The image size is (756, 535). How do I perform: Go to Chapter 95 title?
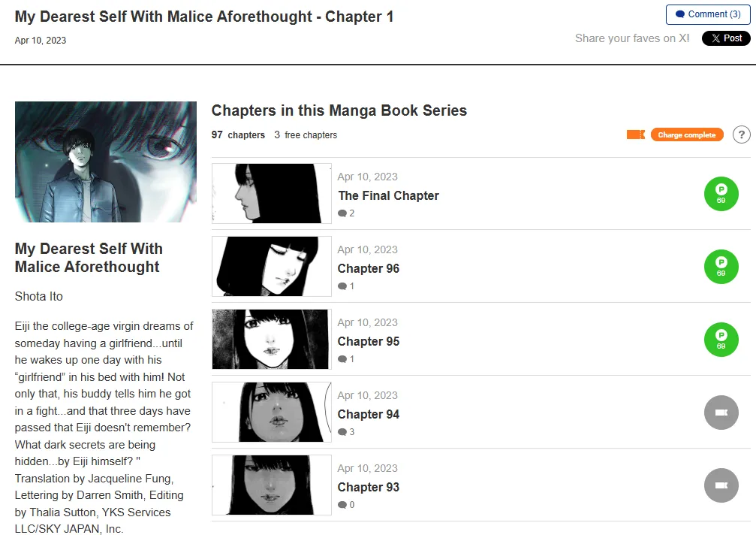click(369, 341)
